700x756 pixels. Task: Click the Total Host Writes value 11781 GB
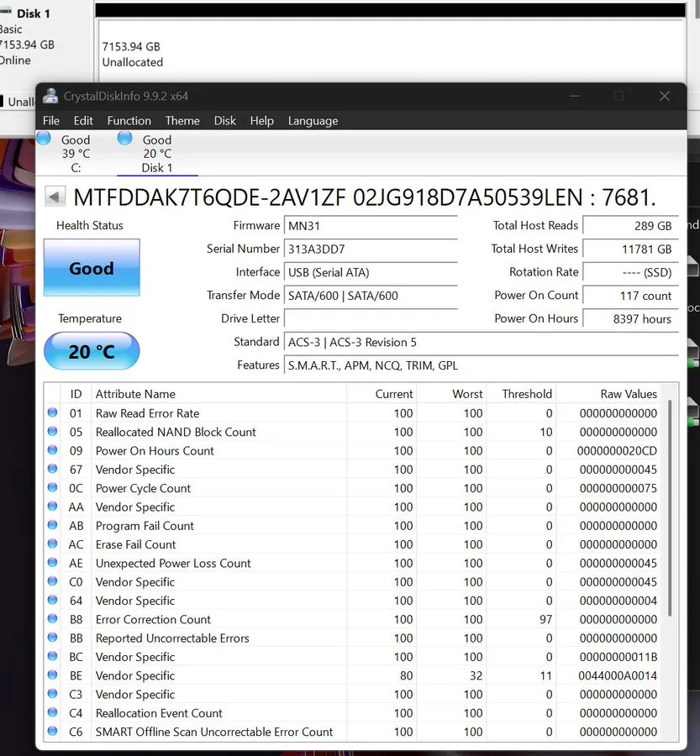pos(630,249)
